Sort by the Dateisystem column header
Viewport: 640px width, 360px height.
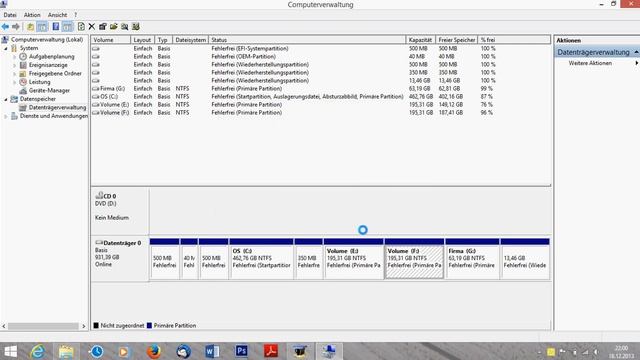click(x=190, y=40)
